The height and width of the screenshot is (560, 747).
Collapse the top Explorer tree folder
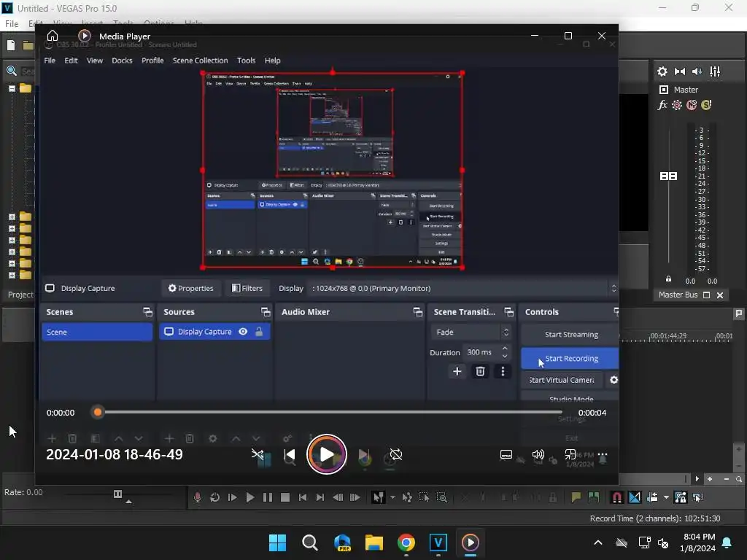click(x=12, y=88)
